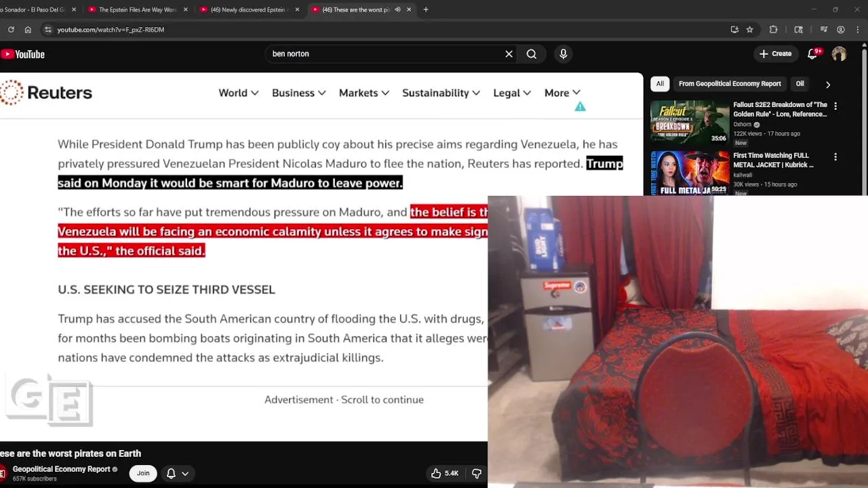This screenshot has width=868, height=488.
Task: Expand the More menu in Reuters nav
Action: (x=562, y=93)
